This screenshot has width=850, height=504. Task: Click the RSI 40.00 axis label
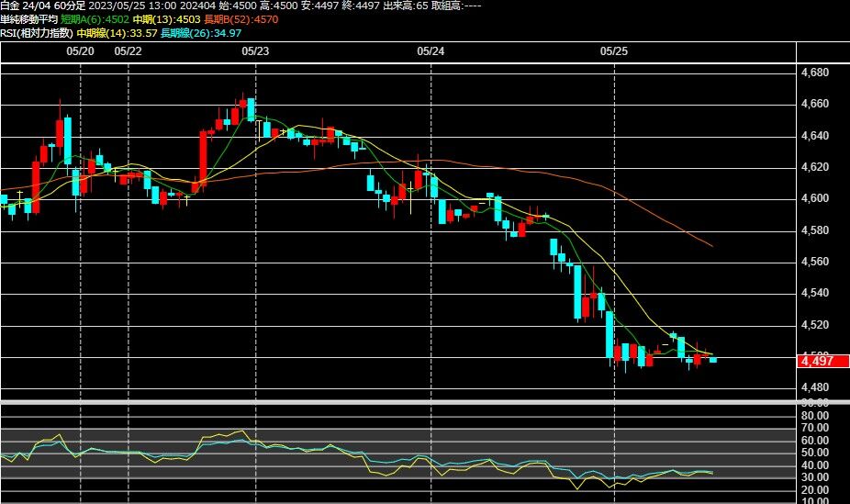pos(815,465)
